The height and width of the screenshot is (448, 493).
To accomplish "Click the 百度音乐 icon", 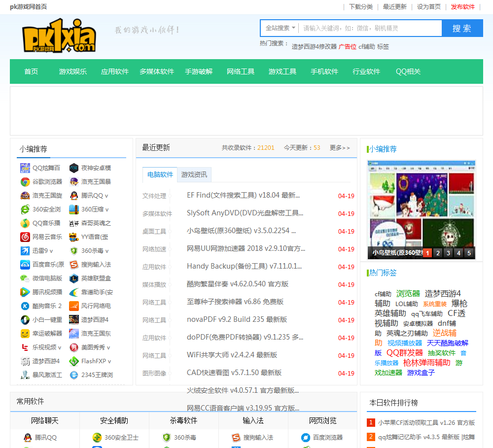I will tap(25, 264).
